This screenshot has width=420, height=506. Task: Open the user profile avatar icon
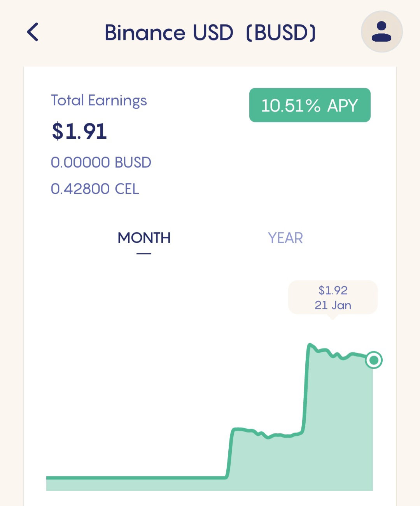(x=381, y=31)
